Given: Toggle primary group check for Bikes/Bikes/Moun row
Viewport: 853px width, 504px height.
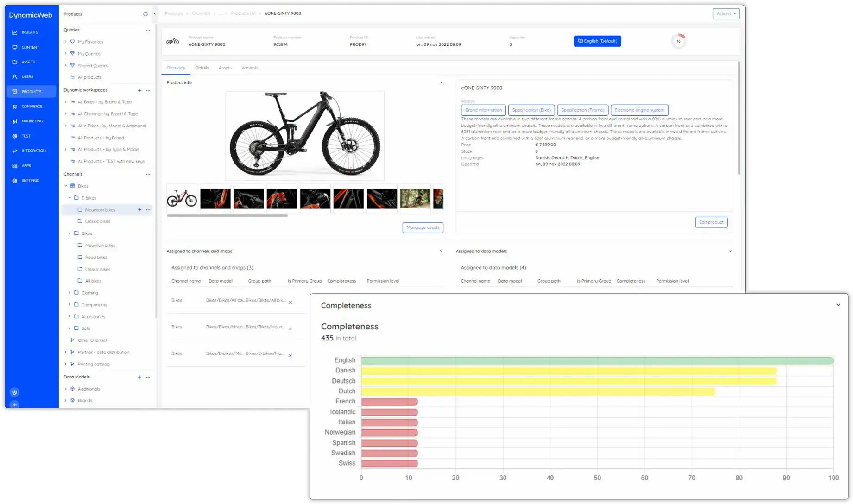Looking at the screenshot, I should (x=291, y=329).
